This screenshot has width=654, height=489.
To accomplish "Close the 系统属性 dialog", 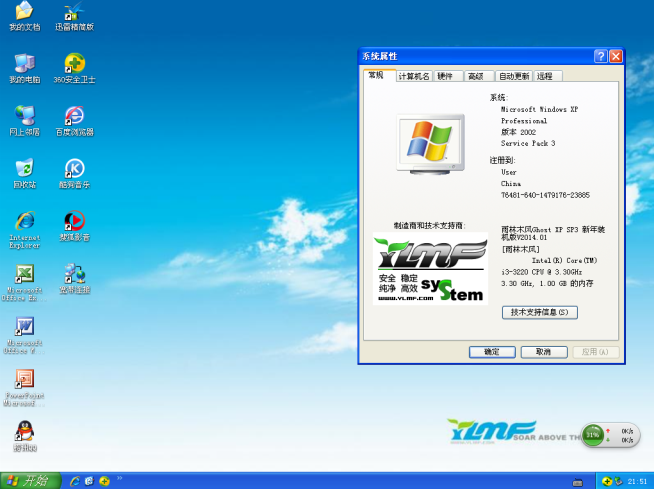I will pyautogui.click(x=616, y=56).
